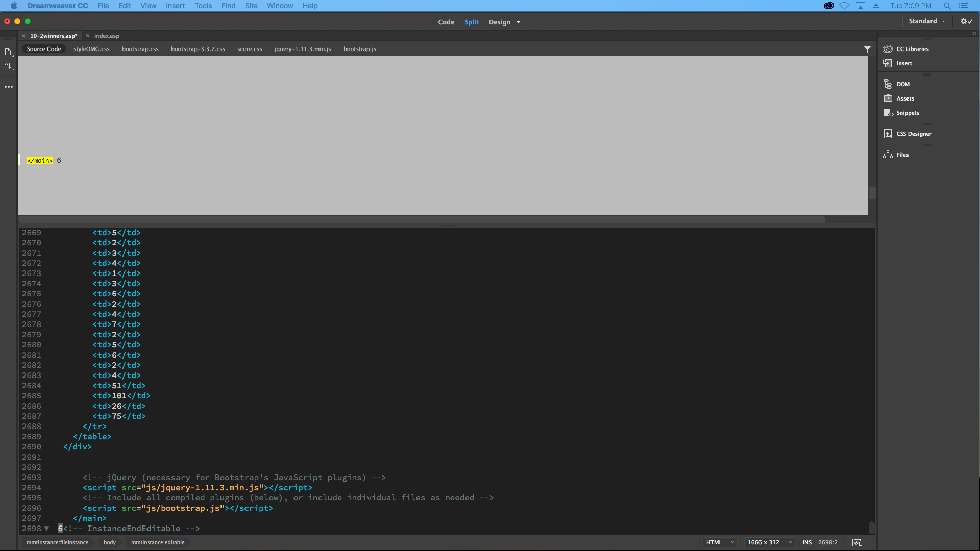
Task: Toggle Split view mode
Action: [472, 21]
